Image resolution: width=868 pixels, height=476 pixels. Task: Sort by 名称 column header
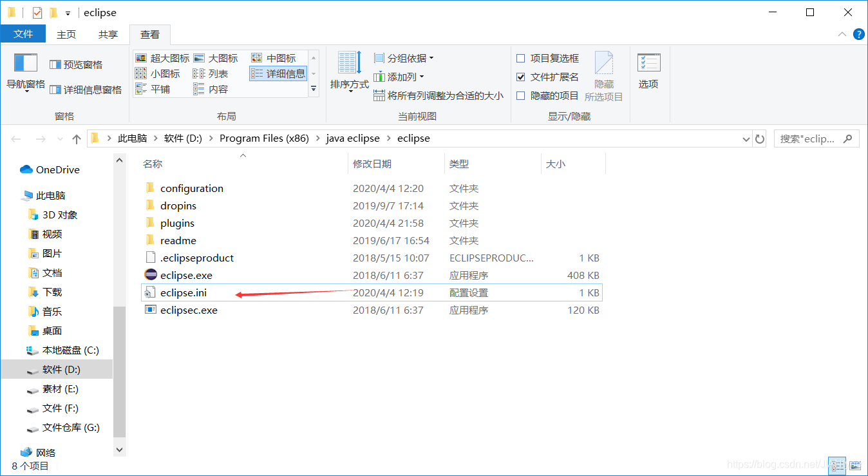[x=243, y=164]
